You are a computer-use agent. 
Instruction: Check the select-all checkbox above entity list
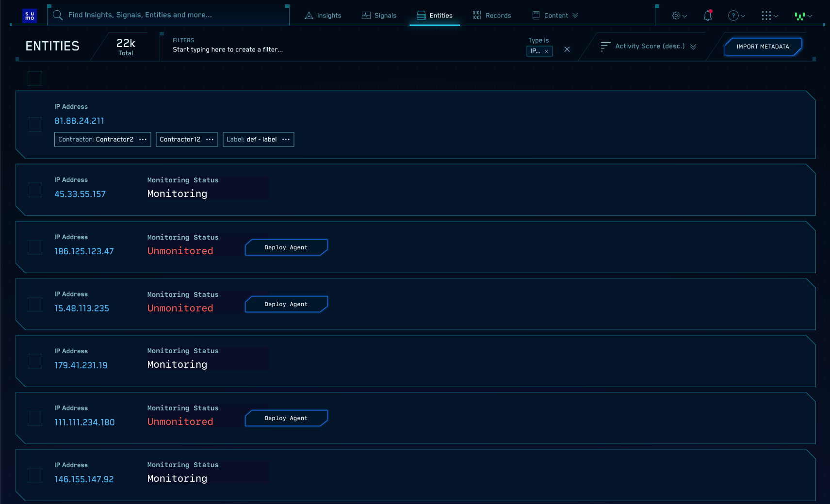pyautogui.click(x=34, y=78)
